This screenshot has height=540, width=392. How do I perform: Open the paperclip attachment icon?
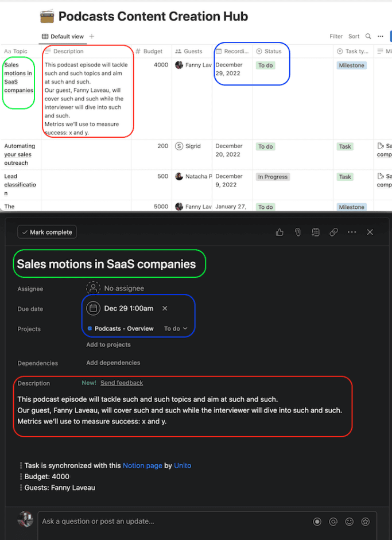click(297, 232)
